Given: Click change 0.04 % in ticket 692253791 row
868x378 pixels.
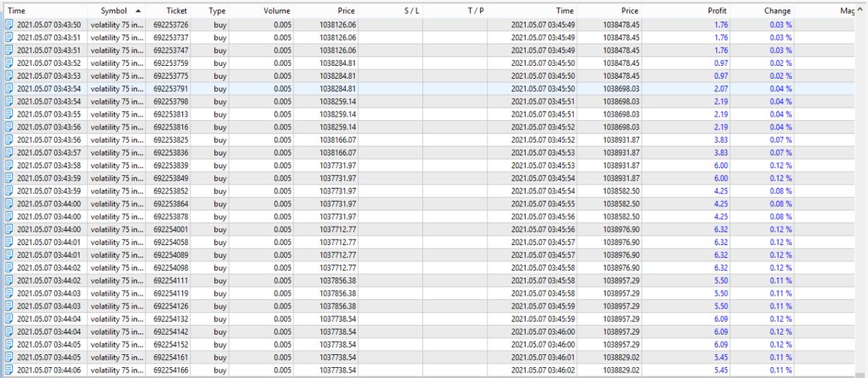Looking at the screenshot, I should point(780,89).
